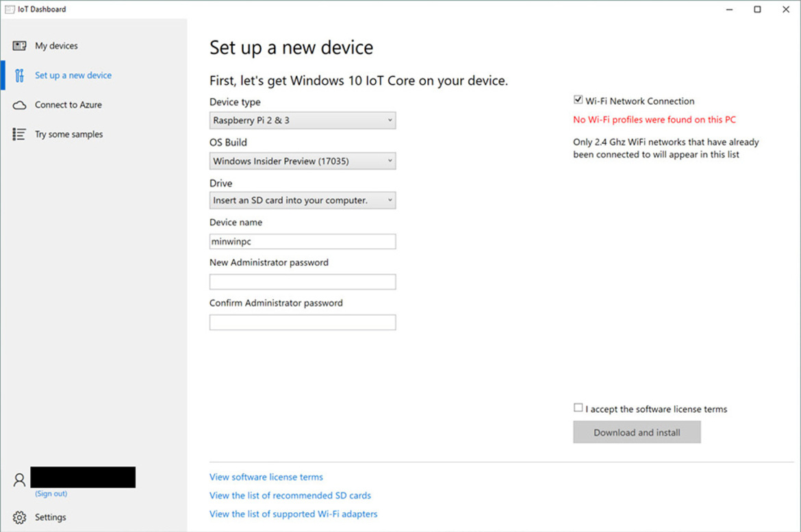Click the My devices icon in sidebar

[x=19, y=46]
